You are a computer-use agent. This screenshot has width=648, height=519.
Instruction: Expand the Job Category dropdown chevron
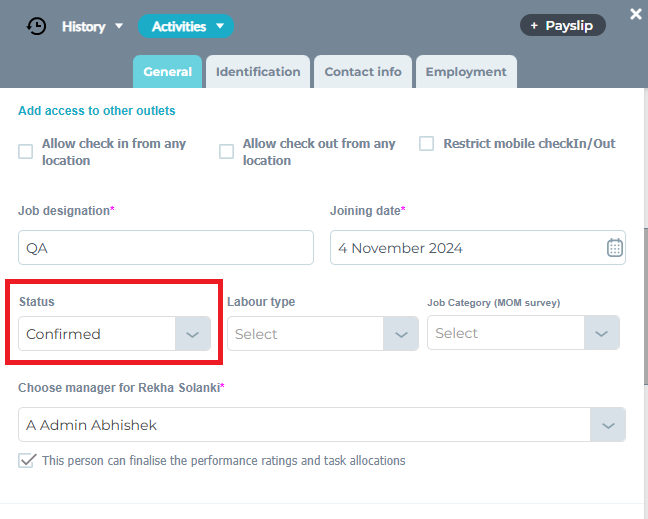coord(600,333)
